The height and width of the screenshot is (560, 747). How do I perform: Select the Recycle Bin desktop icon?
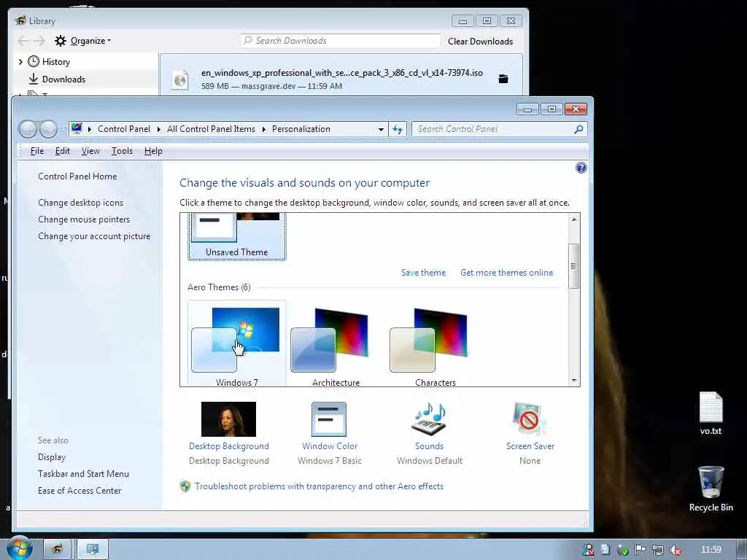coord(711,489)
